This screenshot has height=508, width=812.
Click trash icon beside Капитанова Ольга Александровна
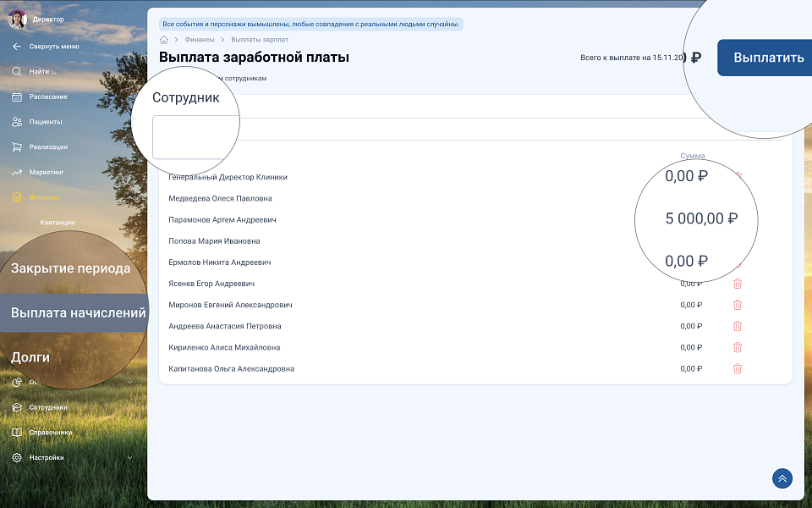coord(737,368)
